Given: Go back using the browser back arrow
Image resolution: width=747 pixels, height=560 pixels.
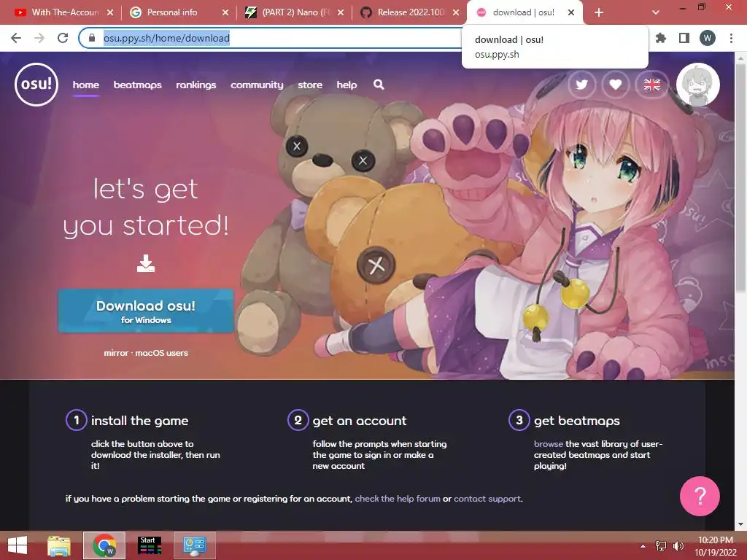Looking at the screenshot, I should coord(16,38).
